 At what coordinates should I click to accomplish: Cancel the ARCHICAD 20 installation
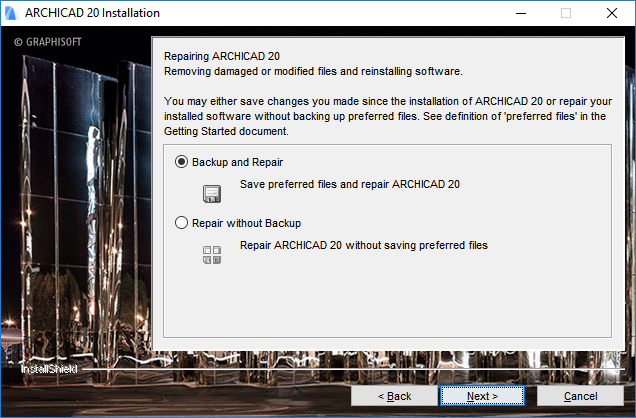(x=580, y=396)
